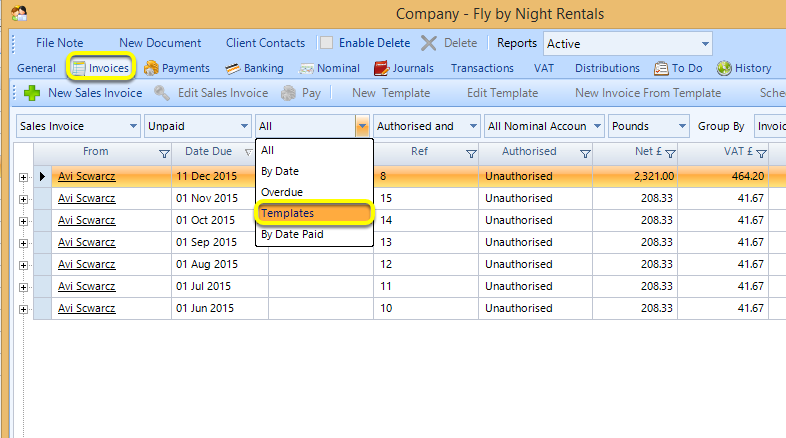This screenshot has width=786, height=438.
Task: Open Avi Scwarcz link in Ref 15 row
Action: (x=87, y=198)
